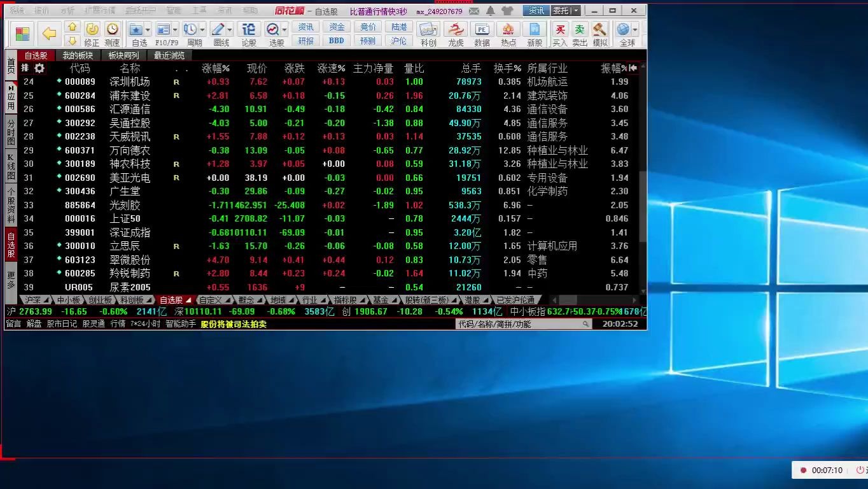Go back with the yellow left arrow

(49, 34)
